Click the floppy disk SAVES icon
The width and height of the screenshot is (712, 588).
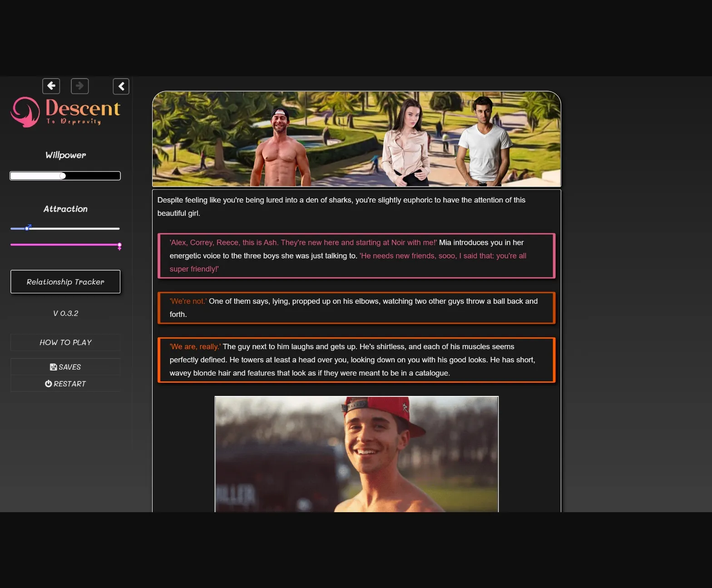pyautogui.click(x=53, y=367)
